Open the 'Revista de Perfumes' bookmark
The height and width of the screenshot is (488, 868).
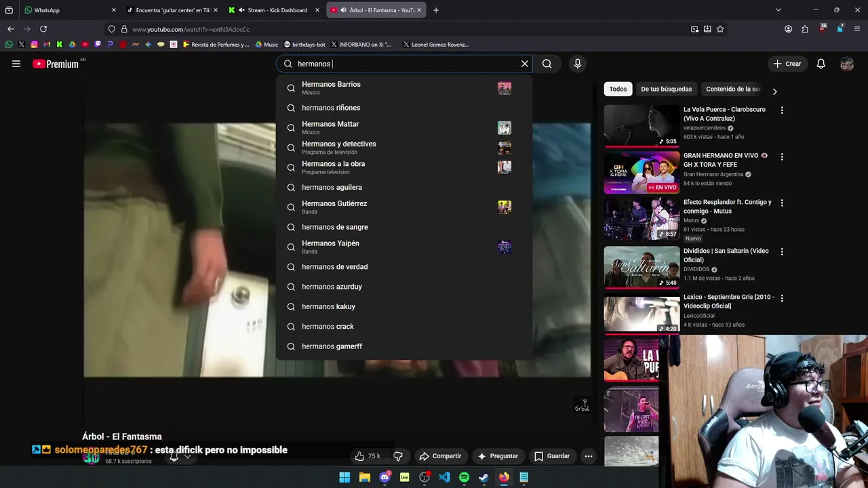click(x=216, y=45)
